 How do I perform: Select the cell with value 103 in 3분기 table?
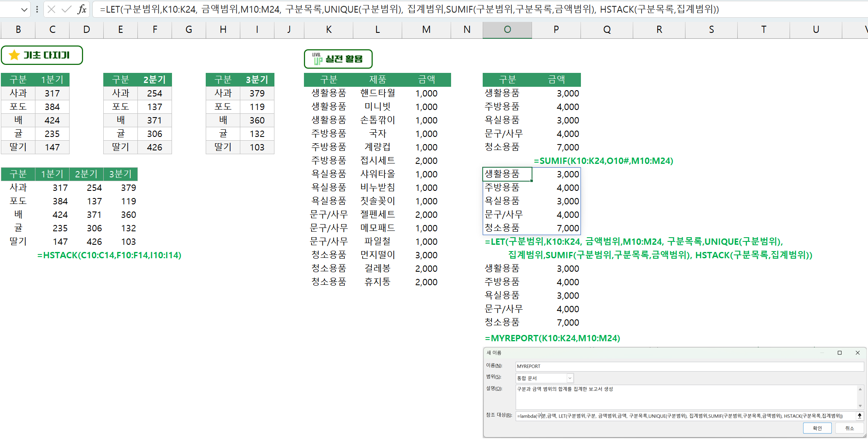(x=257, y=147)
